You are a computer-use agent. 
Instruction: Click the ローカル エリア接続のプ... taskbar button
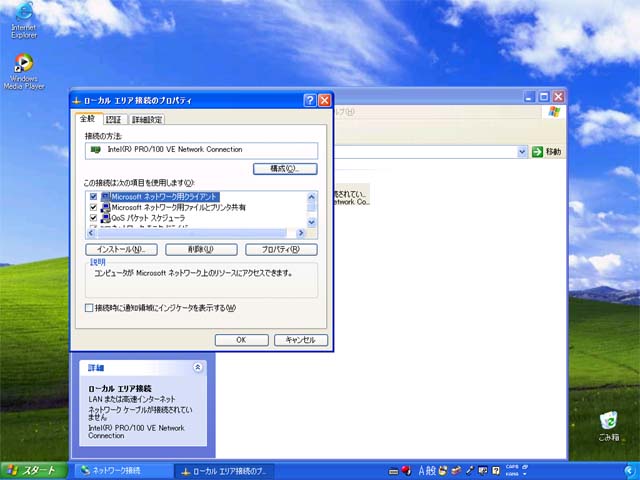[224, 471]
